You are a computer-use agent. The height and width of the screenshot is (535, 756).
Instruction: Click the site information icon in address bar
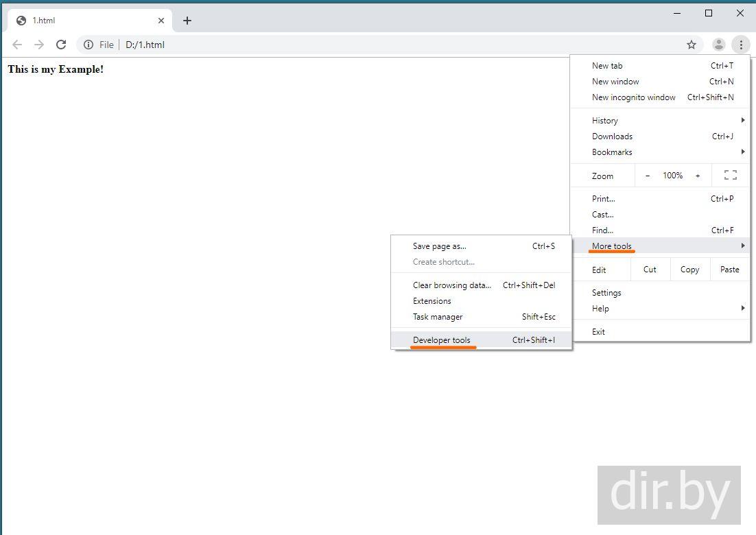(88, 45)
